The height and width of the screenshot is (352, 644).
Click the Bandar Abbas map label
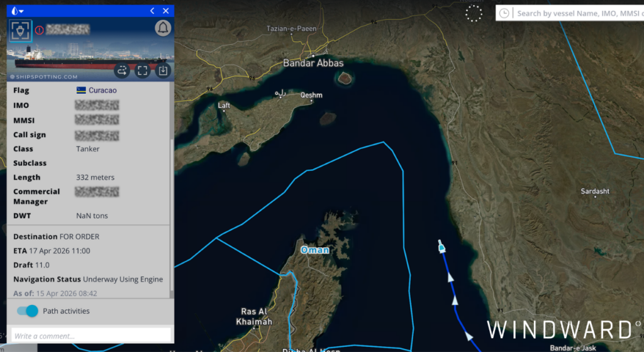[313, 63]
